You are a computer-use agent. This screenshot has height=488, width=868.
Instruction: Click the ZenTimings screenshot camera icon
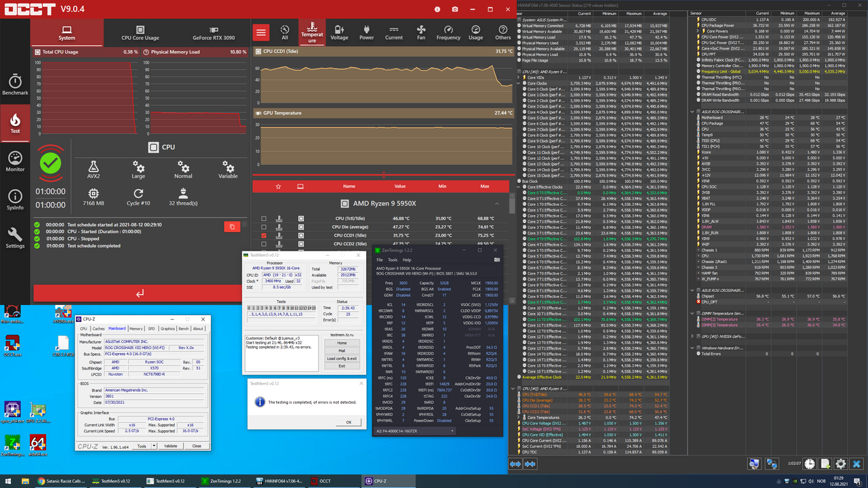coord(497,260)
